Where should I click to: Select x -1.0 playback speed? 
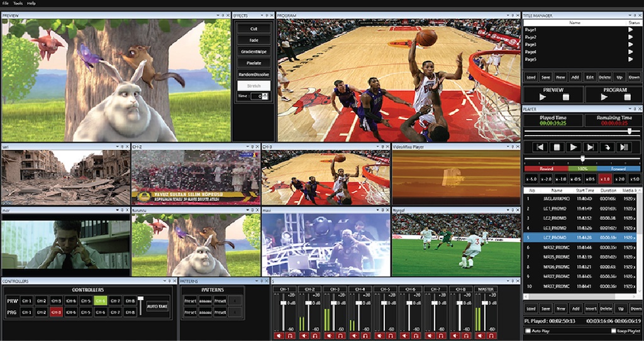click(560, 179)
